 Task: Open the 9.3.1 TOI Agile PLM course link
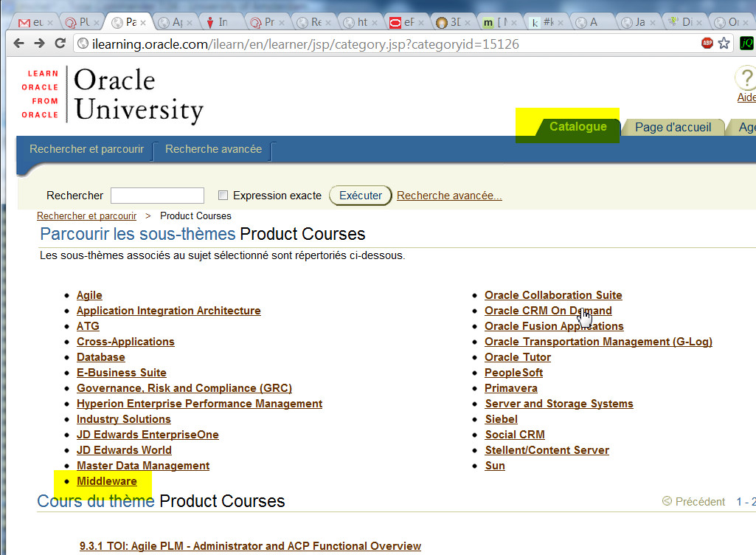click(250, 546)
